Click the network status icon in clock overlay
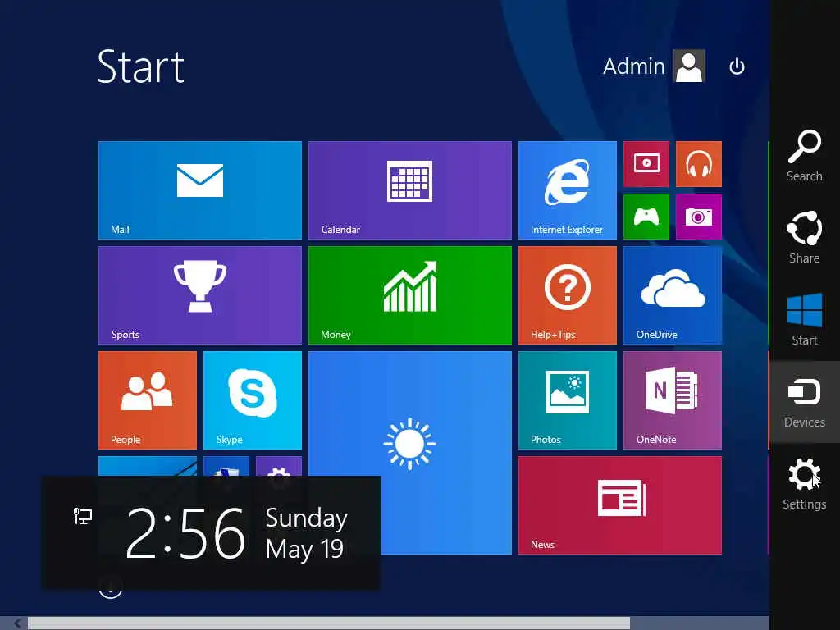Viewport: 840px width, 630px height. pos(83,516)
